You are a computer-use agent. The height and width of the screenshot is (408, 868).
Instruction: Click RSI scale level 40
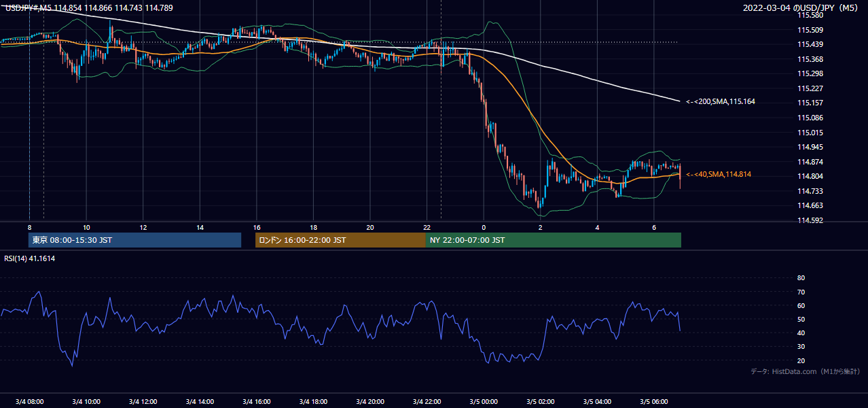tap(801, 333)
